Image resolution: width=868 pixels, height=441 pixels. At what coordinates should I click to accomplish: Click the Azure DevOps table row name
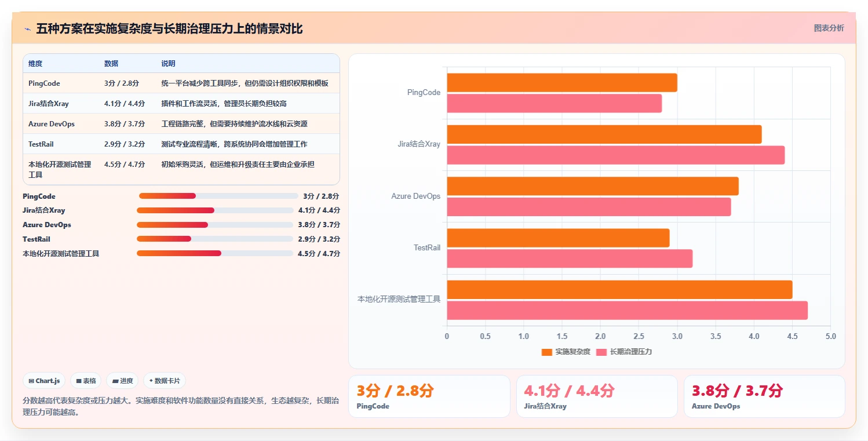pyautogui.click(x=52, y=124)
